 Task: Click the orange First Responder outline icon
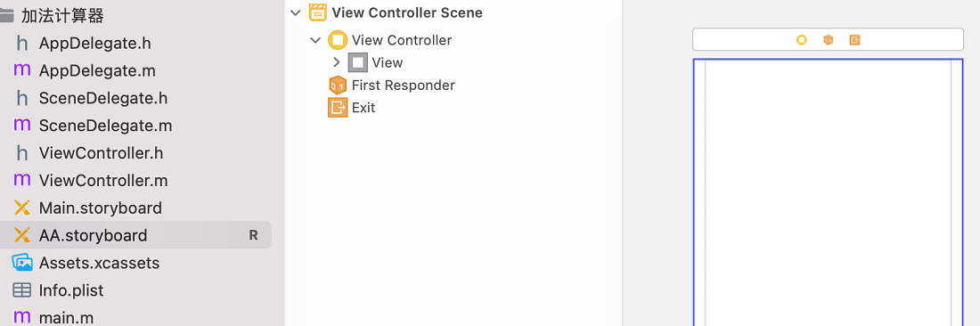point(338,85)
